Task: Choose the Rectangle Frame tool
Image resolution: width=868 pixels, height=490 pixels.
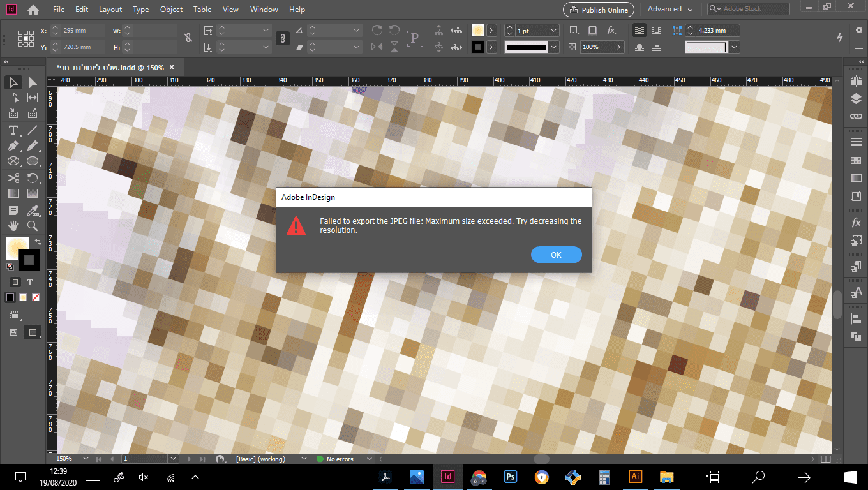Action: [x=13, y=162]
